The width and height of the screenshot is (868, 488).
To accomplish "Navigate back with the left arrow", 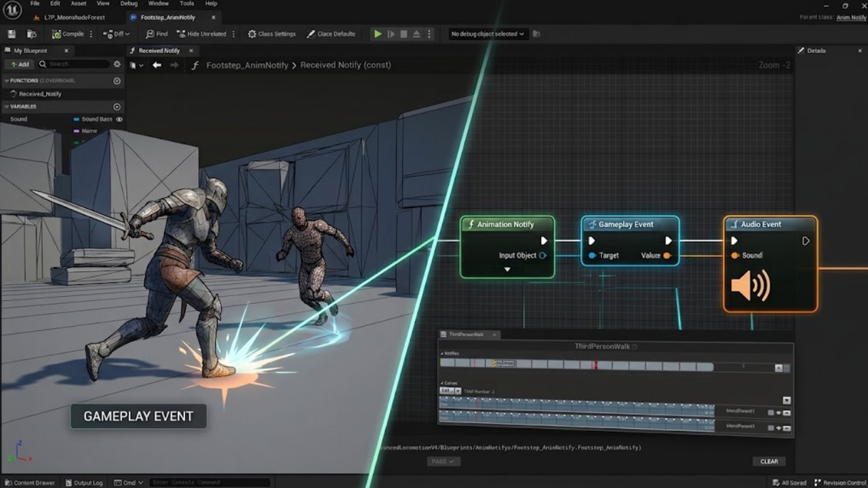I will (x=157, y=65).
